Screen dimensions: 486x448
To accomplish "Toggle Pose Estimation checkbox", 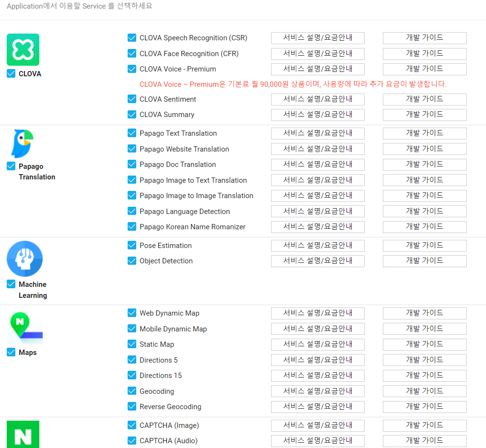I will [132, 246].
